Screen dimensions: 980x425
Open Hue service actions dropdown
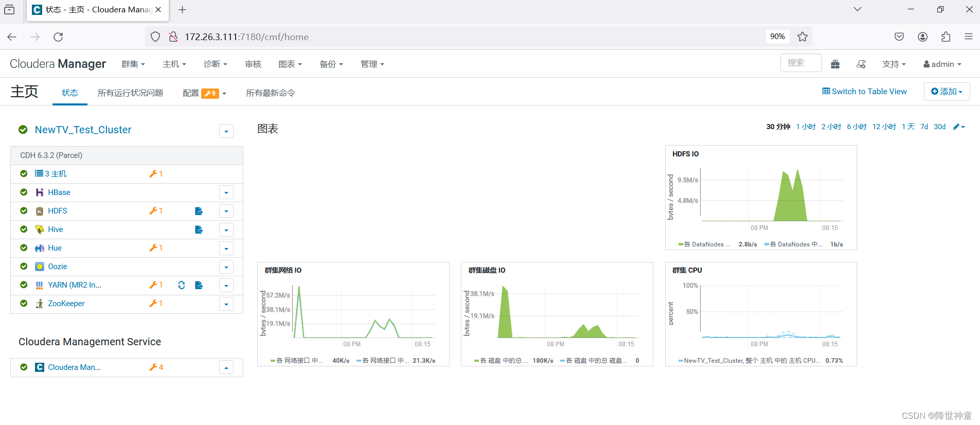[226, 248]
